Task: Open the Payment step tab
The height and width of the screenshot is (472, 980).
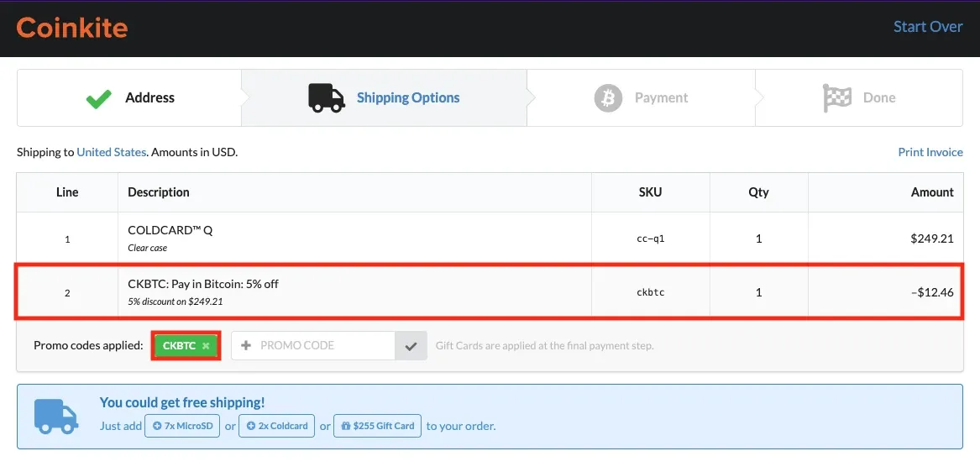Action: [642, 98]
